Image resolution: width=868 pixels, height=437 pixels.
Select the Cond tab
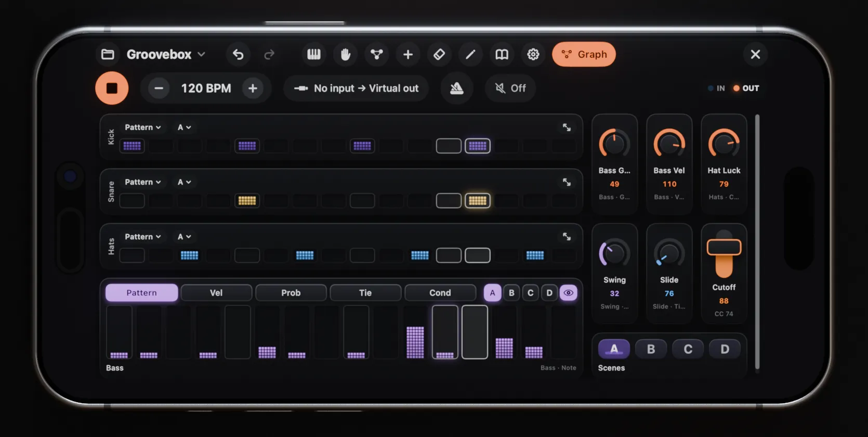[440, 293]
